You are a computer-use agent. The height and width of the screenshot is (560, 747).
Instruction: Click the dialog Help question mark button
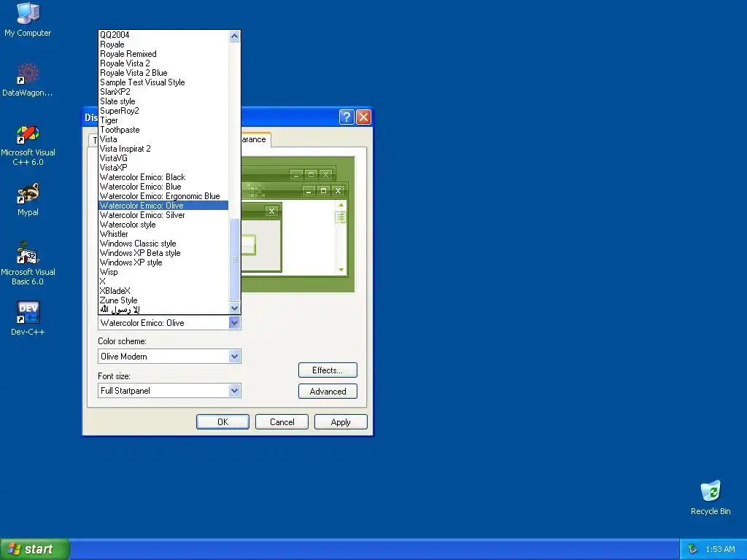click(x=347, y=117)
